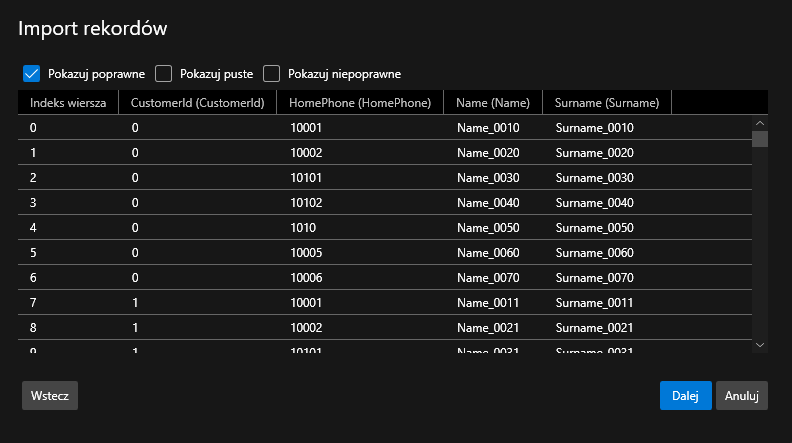Image resolution: width=792 pixels, height=443 pixels.
Task: Click the 'Anuluj' button
Action: coord(742,395)
